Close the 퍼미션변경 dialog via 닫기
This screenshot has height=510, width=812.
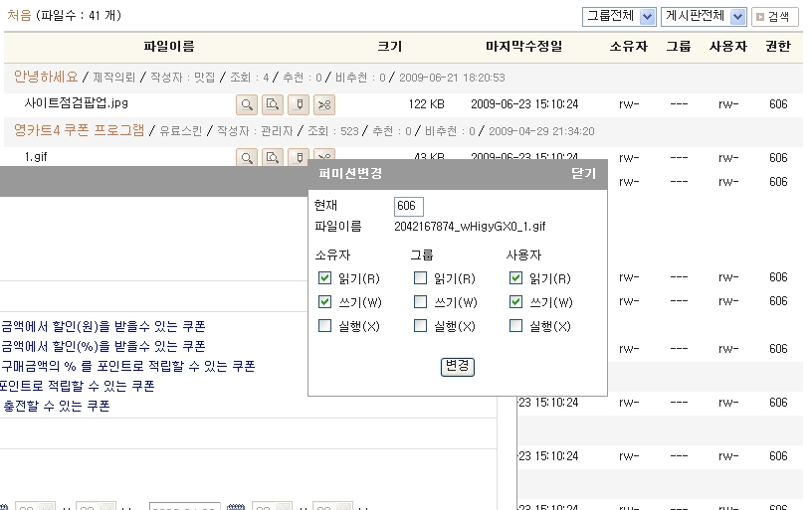click(x=583, y=173)
